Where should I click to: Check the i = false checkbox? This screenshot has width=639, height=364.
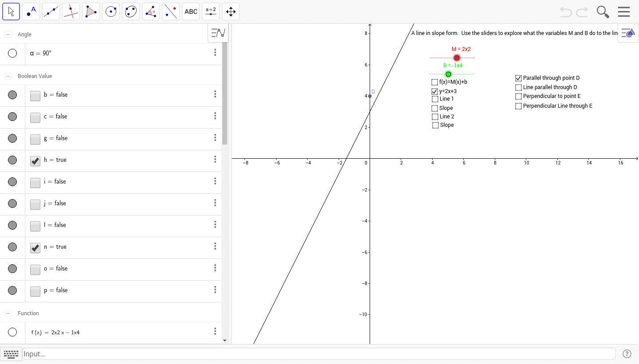[35, 182]
